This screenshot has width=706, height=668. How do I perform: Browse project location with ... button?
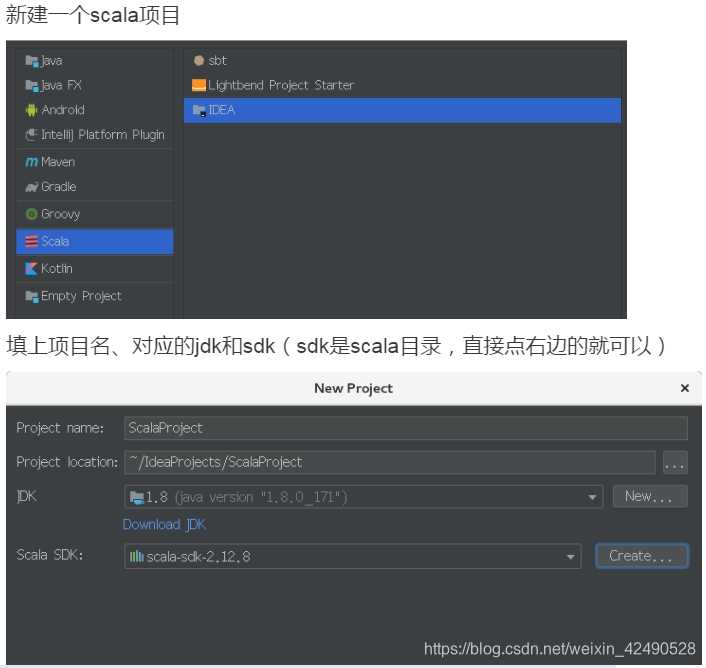click(675, 462)
